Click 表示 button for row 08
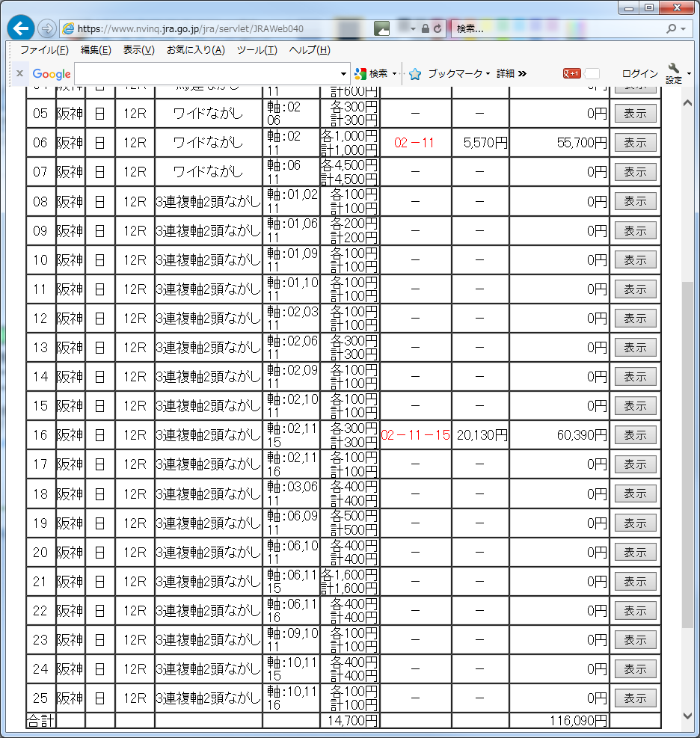This screenshot has width=700, height=738. click(x=635, y=201)
